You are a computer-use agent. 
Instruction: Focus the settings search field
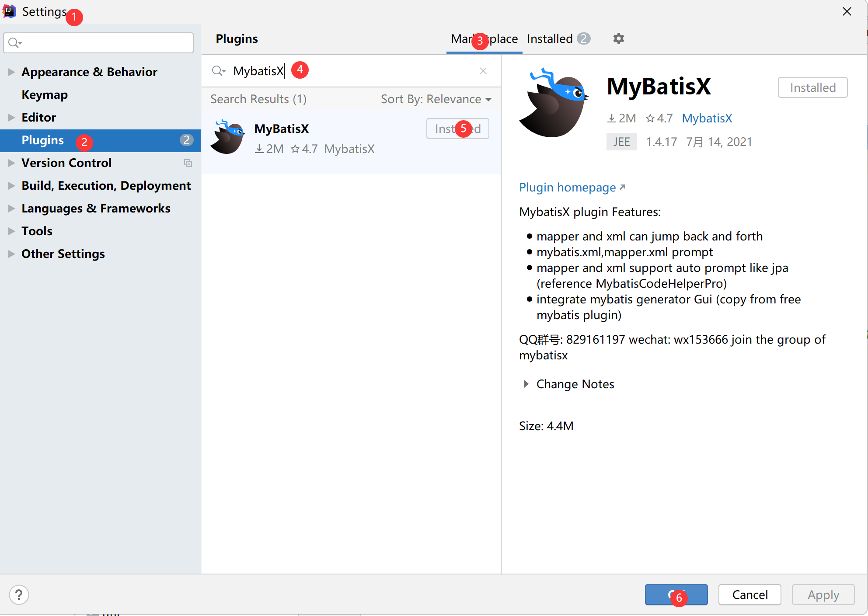tap(98, 43)
